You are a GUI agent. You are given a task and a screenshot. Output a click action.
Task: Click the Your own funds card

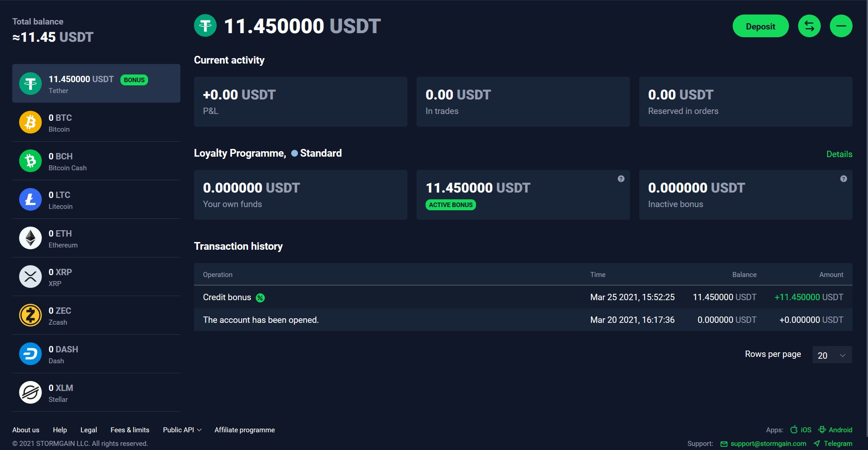pos(301,195)
